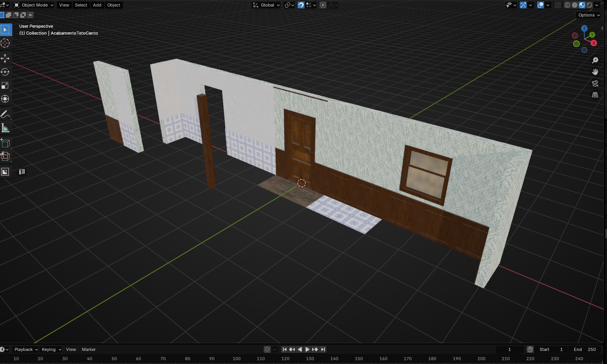Open the Keying dropdown in timeline
This screenshot has height=364, width=607.
[x=51, y=349]
